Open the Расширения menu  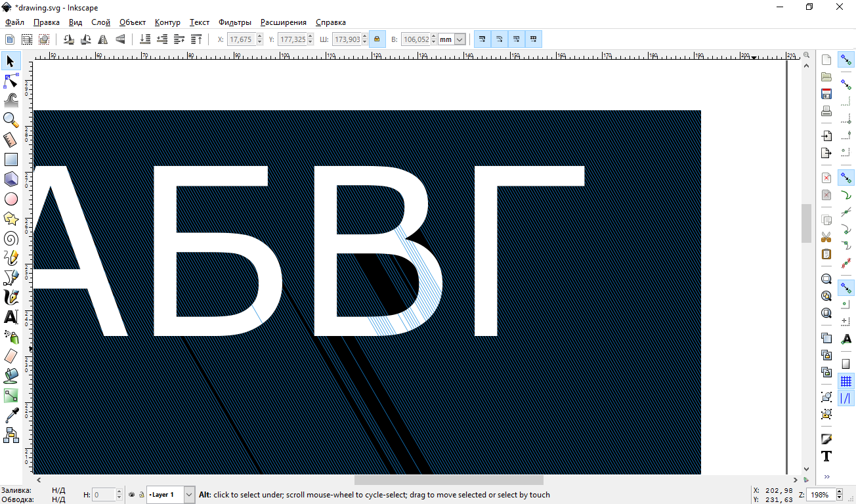pyautogui.click(x=284, y=22)
